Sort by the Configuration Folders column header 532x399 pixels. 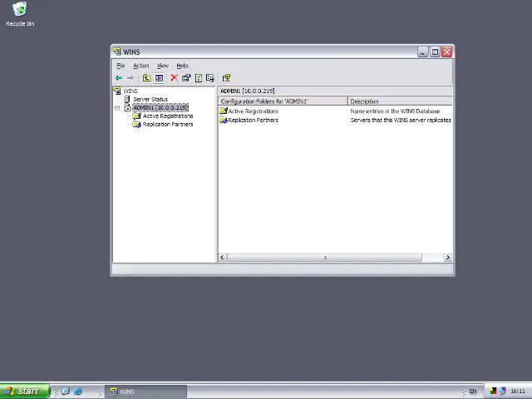[x=283, y=101]
